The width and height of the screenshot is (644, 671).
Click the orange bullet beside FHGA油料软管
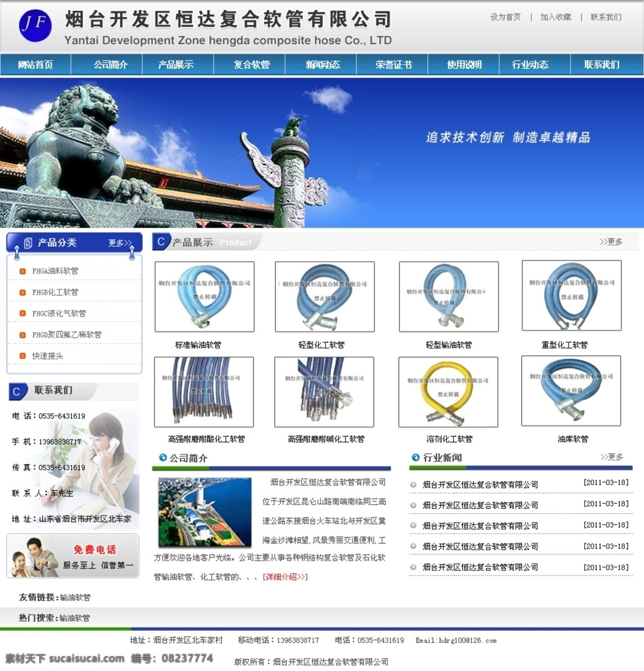pyautogui.click(x=23, y=271)
